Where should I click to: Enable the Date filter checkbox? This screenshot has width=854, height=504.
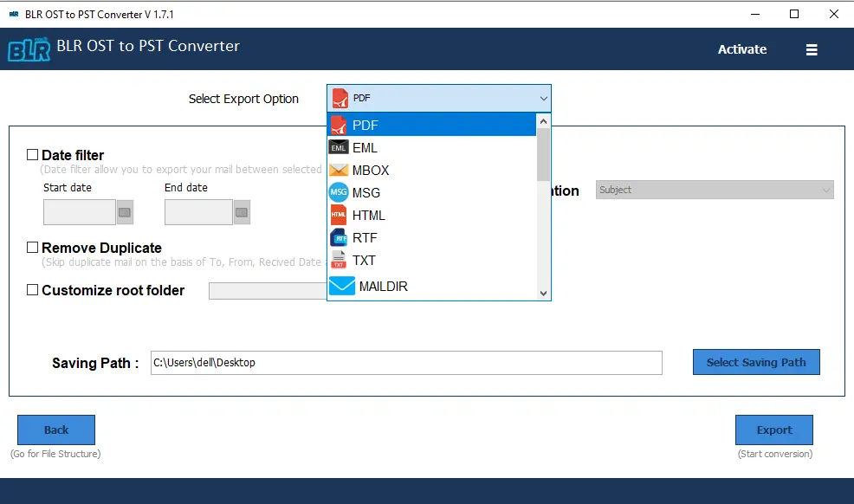click(32, 153)
